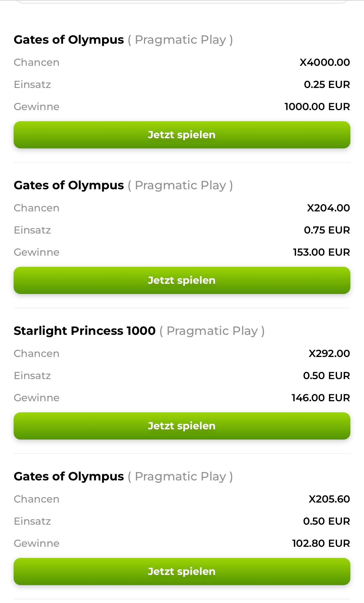Play Starlight Princess 1000 via Jetzt spielen

[182, 426]
